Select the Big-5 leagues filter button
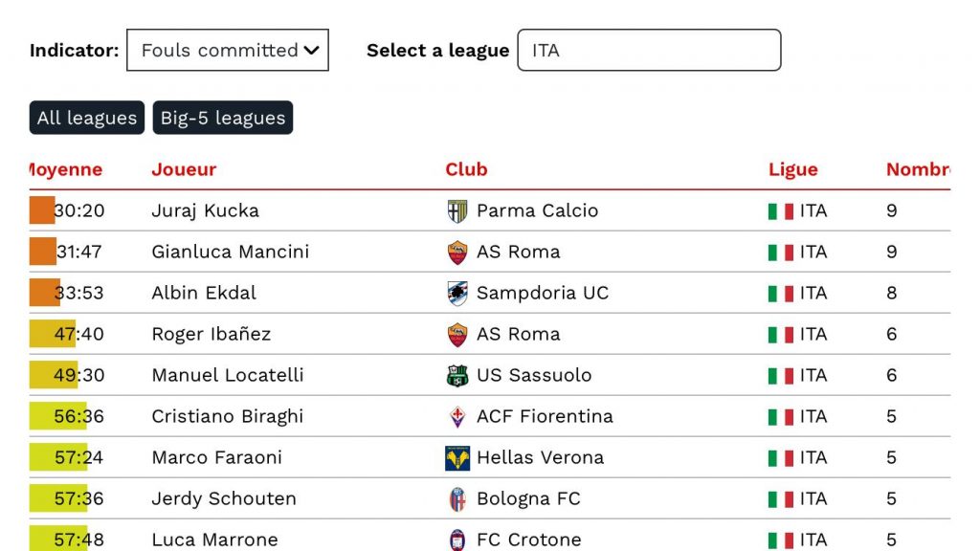 222,118
